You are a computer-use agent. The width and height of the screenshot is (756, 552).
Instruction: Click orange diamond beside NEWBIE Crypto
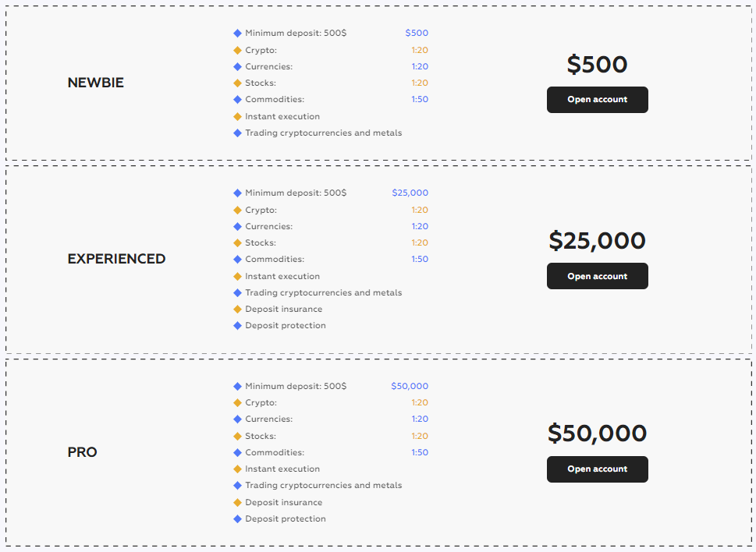pyautogui.click(x=237, y=50)
